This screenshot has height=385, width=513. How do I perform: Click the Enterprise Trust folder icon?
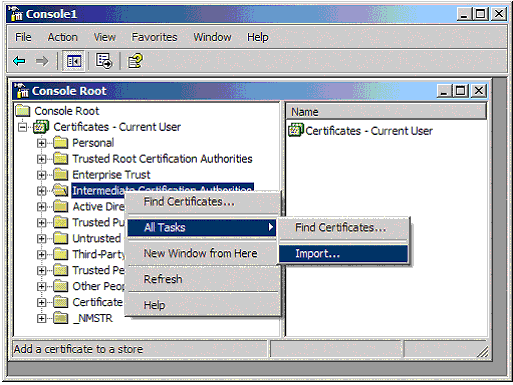[61, 175]
